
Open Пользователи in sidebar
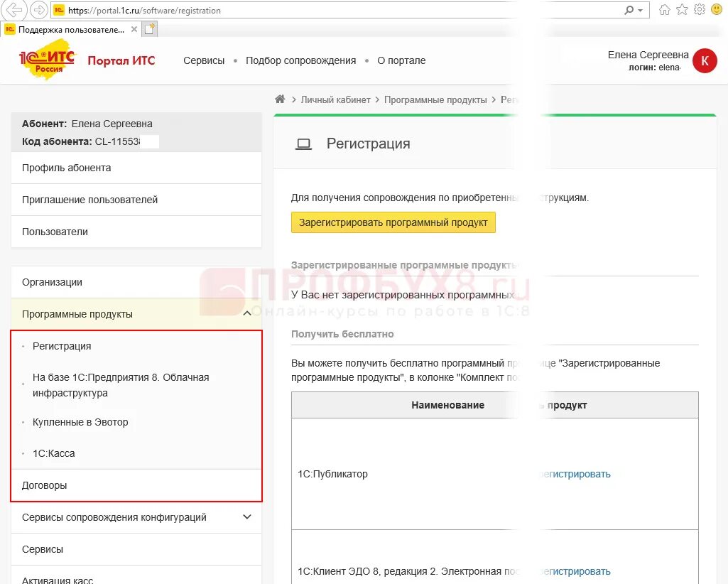tap(136, 232)
